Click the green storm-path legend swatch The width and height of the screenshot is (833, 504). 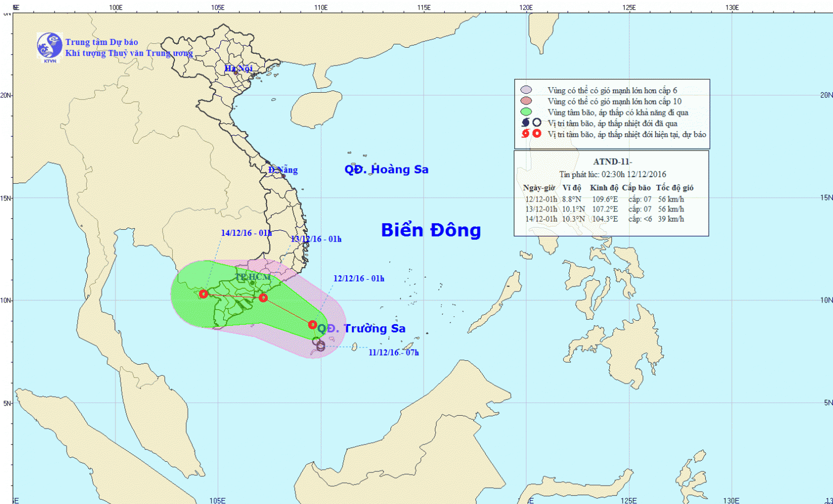pyautogui.click(x=526, y=112)
